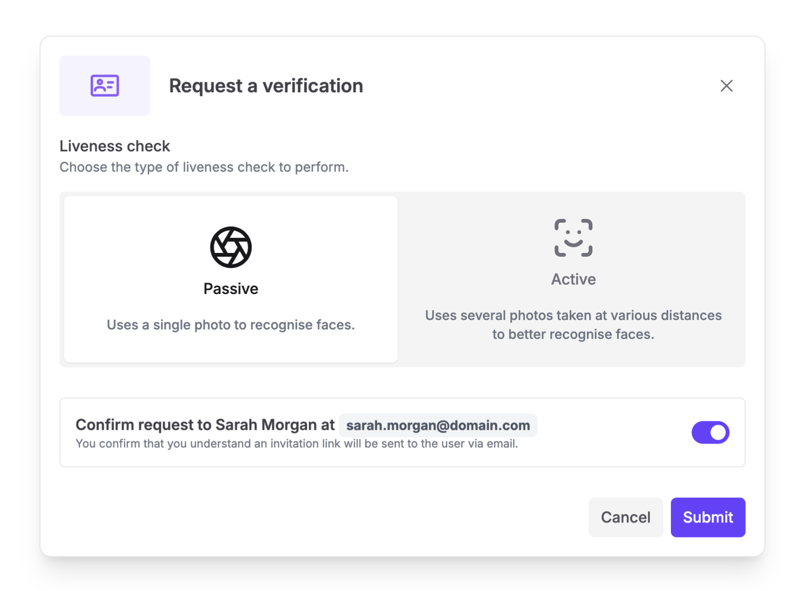The height and width of the screenshot is (591, 800).
Task: Click the 'Uses a single photo' description
Action: (231, 325)
